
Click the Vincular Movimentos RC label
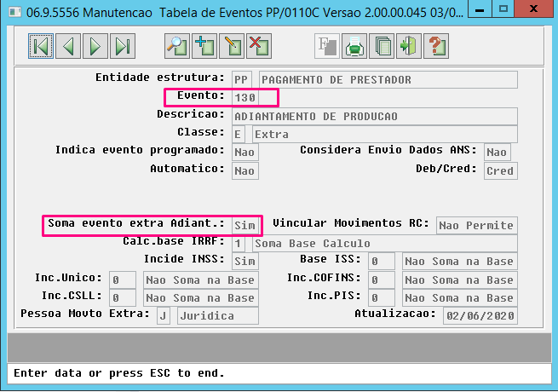pyautogui.click(x=351, y=223)
